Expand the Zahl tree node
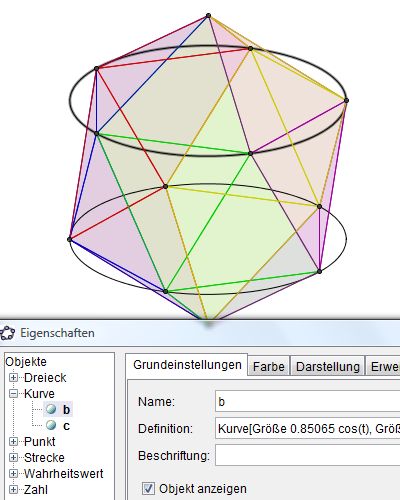The height and width of the screenshot is (500, 400). (13, 490)
